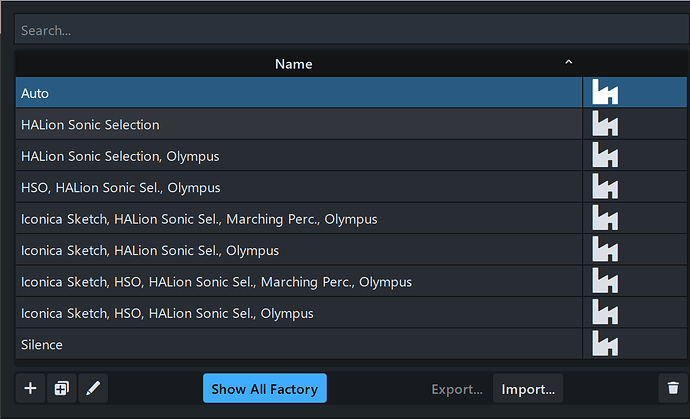Viewport: 690px width, 419px height.
Task: Click the sort arrow in the Name header
Action: (x=568, y=63)
